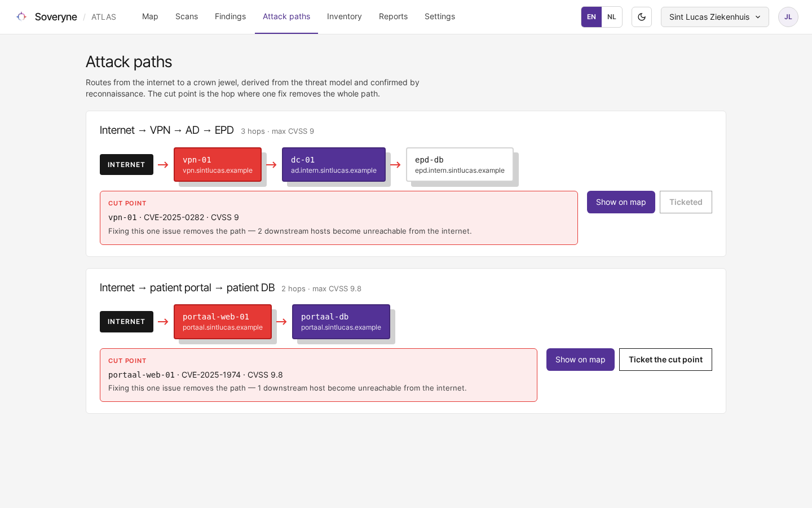Viewport: 812px width, 508px height.
Task: Open the Map tab
Action: click(150, 16)
